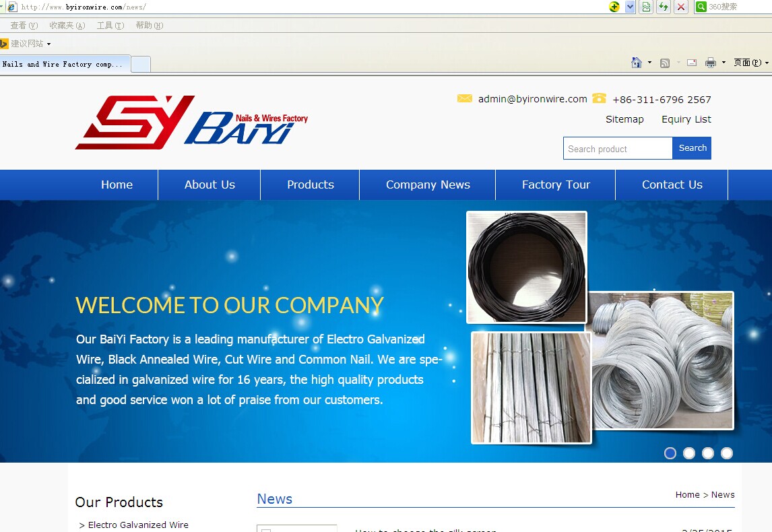Click the Read Mail envelope icon

pos(692,63)
